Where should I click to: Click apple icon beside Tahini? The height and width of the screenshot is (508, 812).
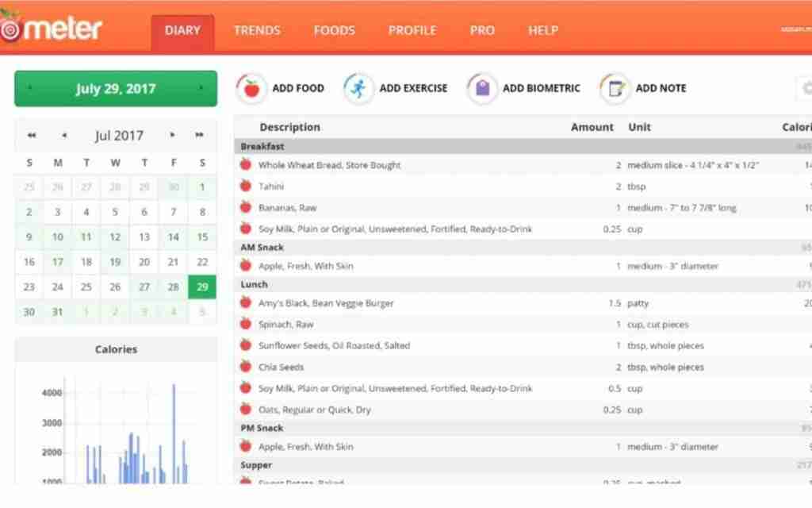[246, 186]
